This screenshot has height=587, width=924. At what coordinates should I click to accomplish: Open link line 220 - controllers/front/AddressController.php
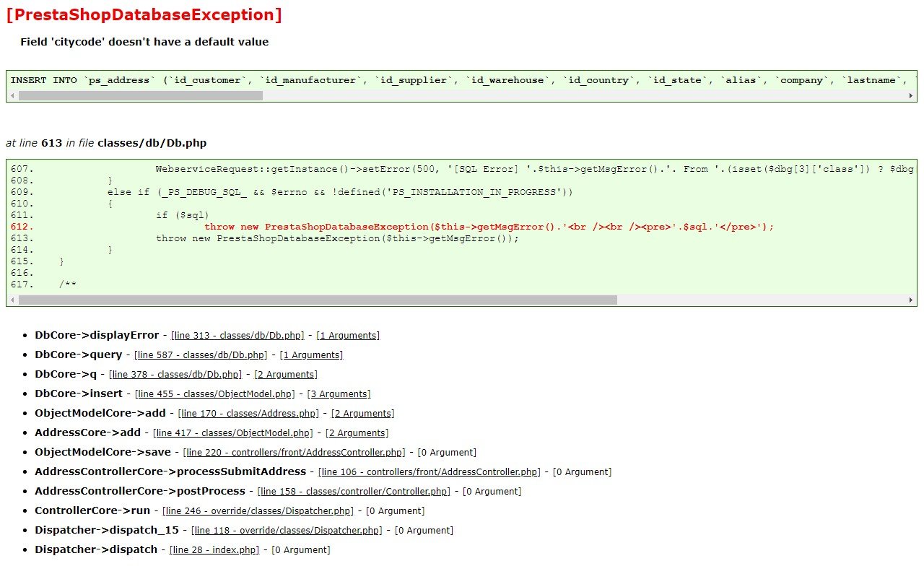pos(294,453)
